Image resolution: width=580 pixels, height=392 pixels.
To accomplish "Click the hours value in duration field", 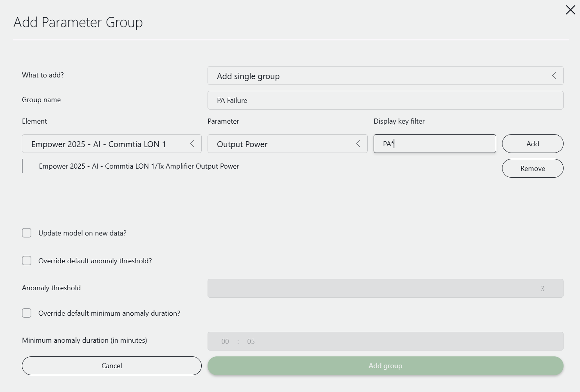I will tap(225, 341).
